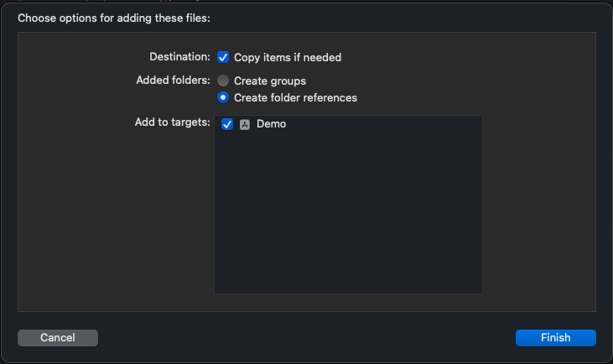
Task: Click the Cancel button
Action: 58,338
